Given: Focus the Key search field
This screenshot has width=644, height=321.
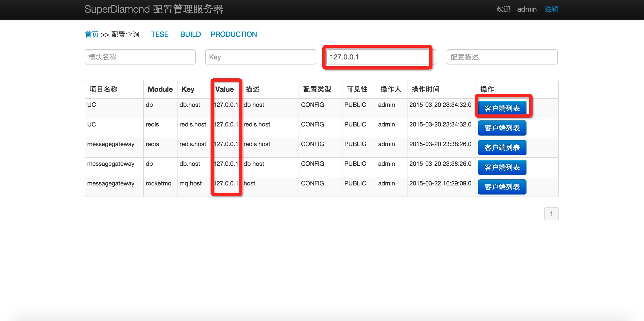Looking at the screenshot, I should 260,57.
